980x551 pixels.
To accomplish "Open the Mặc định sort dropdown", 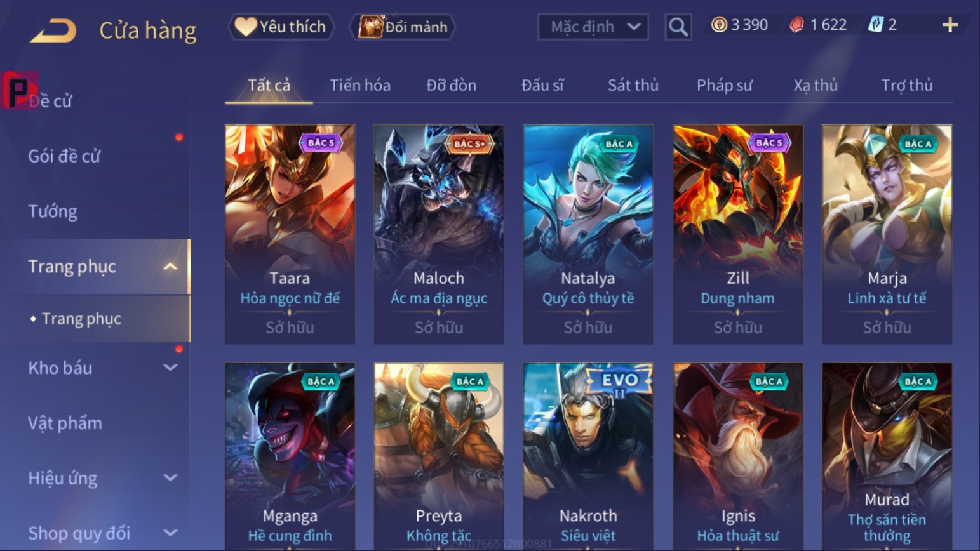I will (x=593, y=27).
